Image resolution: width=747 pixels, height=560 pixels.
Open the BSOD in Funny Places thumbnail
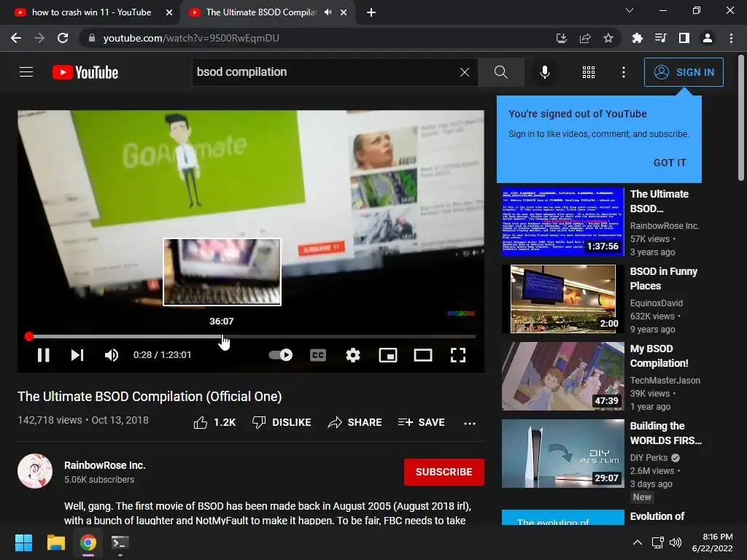562,298
